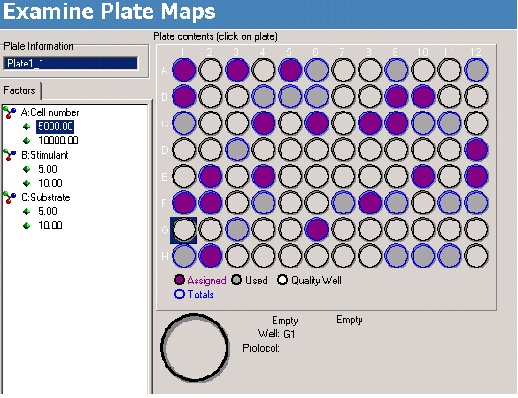Click empty well G12 on plate
518x398 pixels.
(476, 230)
